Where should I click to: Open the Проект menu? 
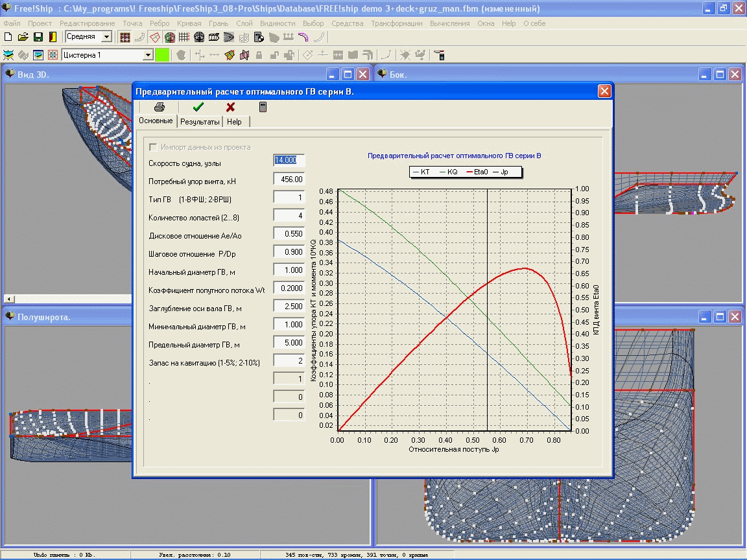[x=40, y=23]
